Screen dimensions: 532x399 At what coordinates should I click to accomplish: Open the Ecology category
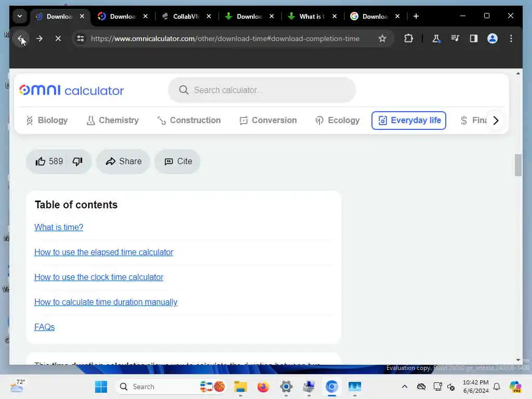tap(338, 120)
